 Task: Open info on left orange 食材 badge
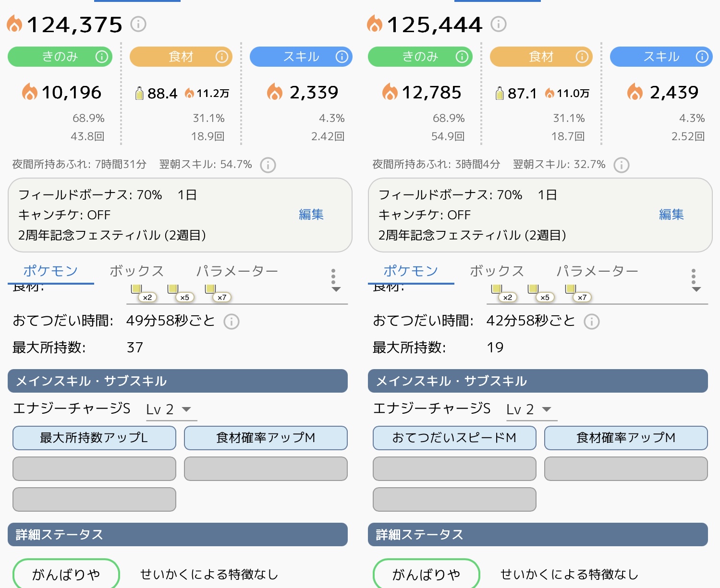click(x=222, y=57)
